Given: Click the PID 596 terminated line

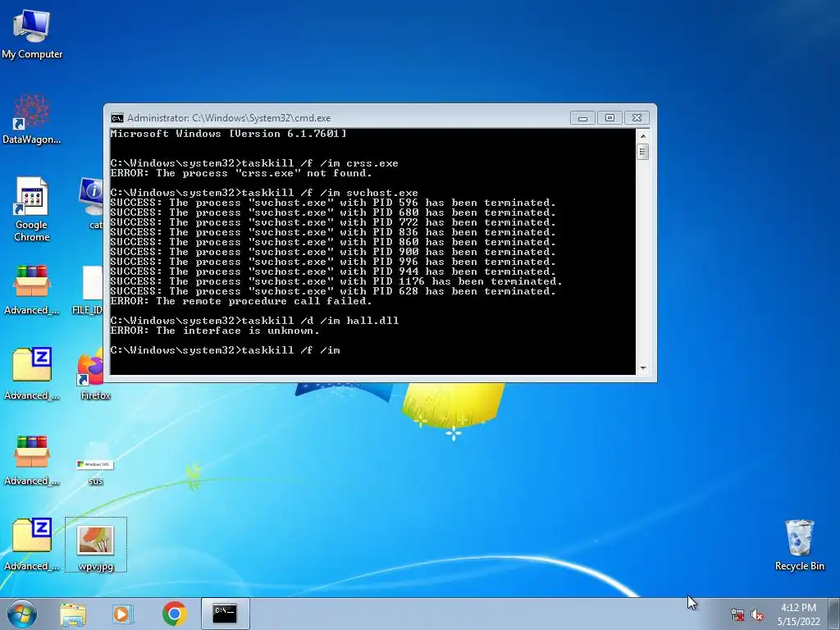Looking at the screenshot, I should click(333, 203).
